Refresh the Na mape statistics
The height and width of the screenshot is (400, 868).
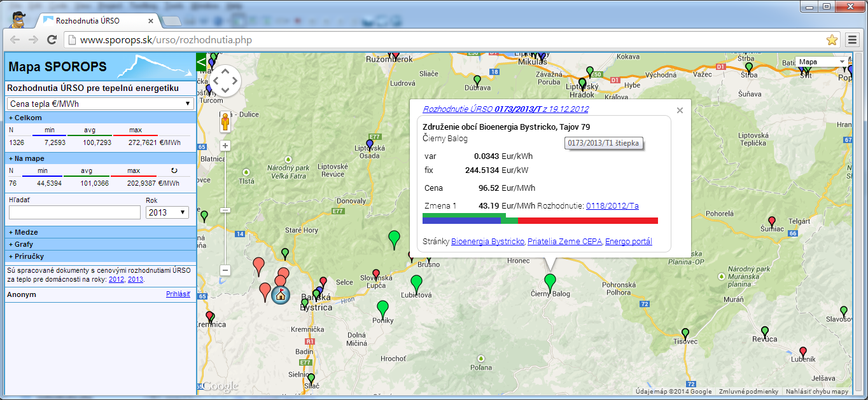tap(174, 170)
